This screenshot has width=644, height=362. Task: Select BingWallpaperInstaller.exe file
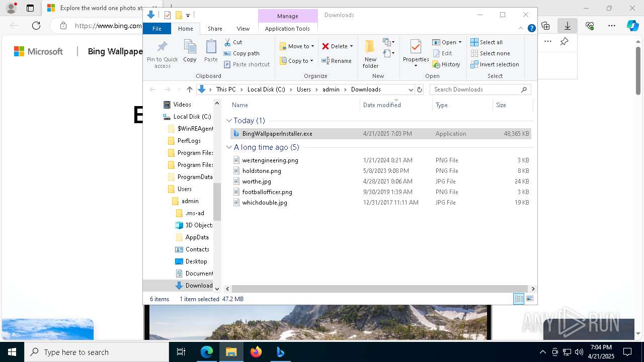click(x=381, y=134)
